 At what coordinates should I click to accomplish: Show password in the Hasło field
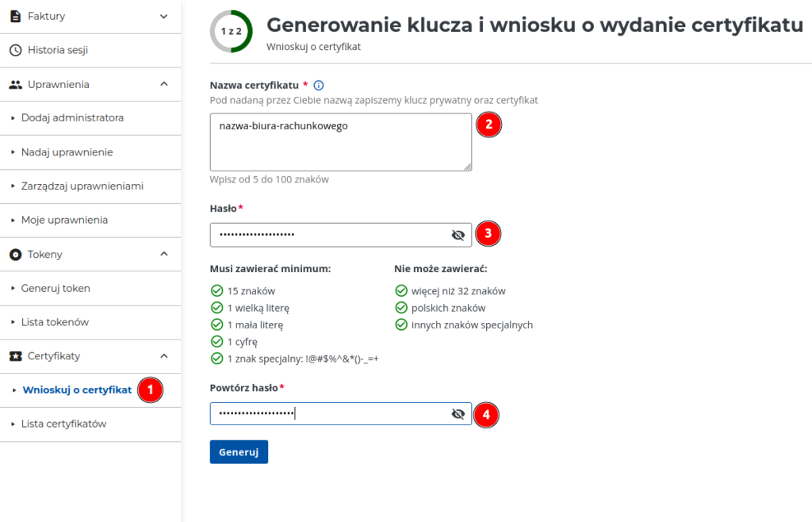pos(458,235)
